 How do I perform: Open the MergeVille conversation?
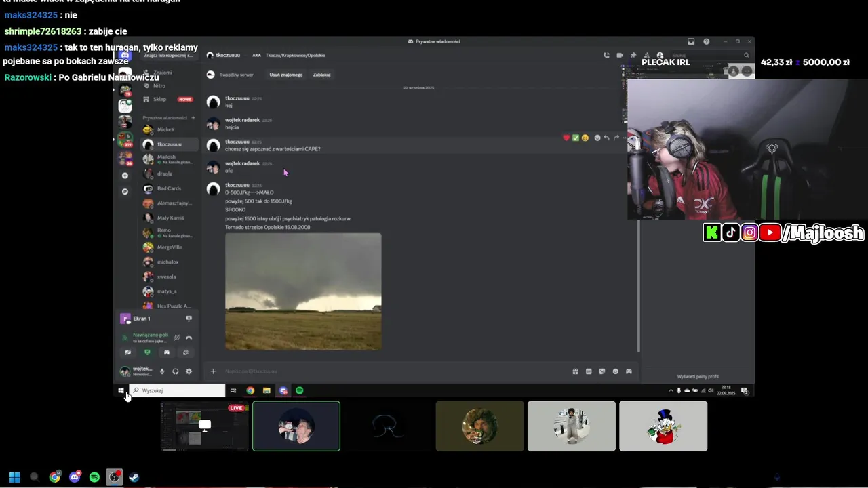(170, 247)
